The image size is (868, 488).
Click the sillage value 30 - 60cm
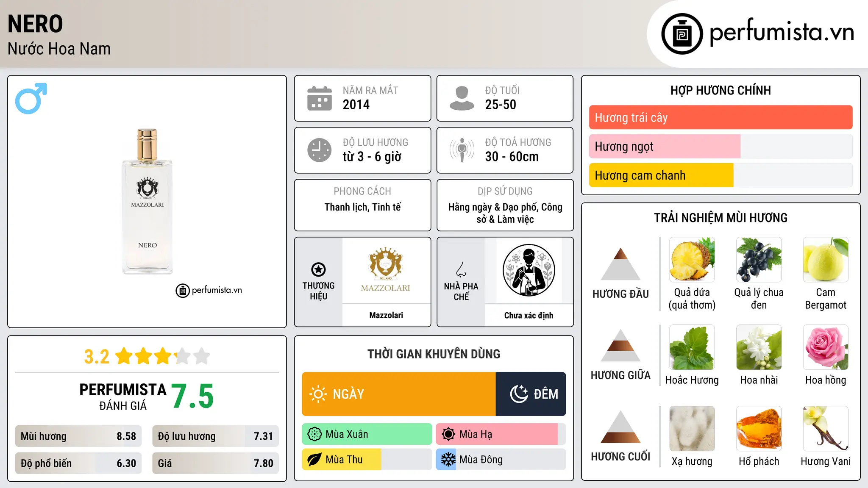click(x=512, y=157)
